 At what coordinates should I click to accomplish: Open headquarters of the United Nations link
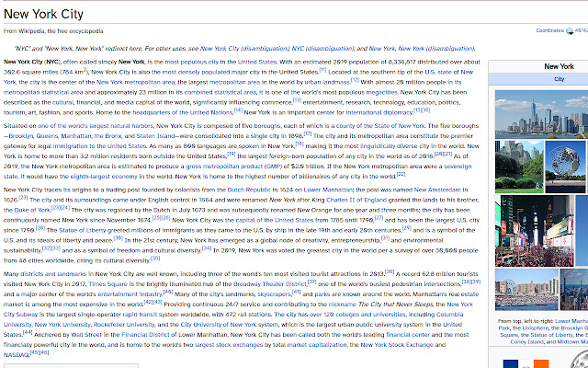(x=183, y=112)
